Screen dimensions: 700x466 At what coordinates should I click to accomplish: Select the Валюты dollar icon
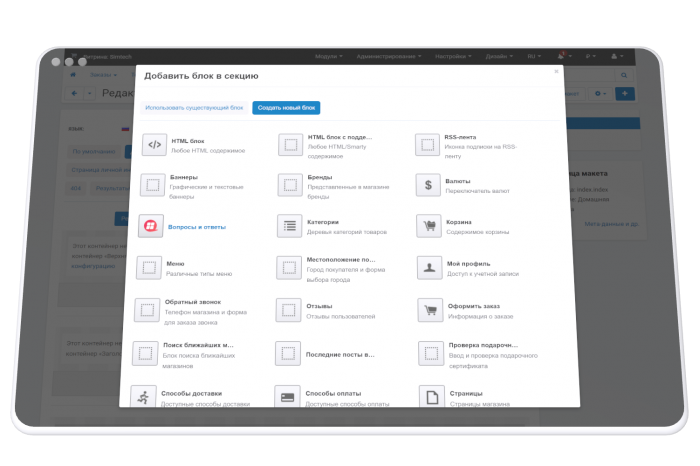click(x=428, y=185)
